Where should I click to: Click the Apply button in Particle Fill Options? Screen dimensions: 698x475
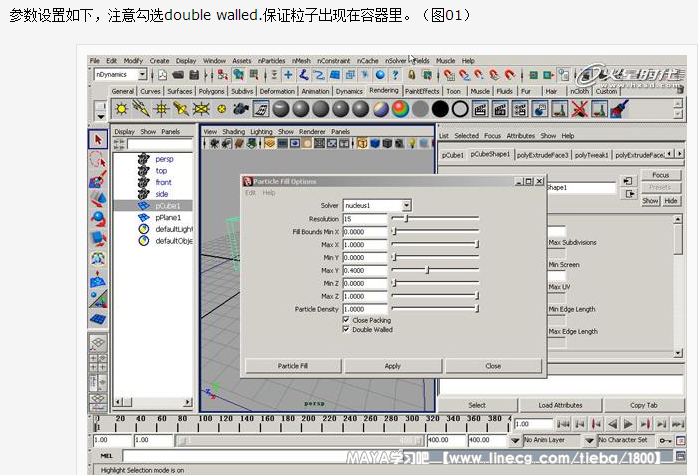point(393,366)
